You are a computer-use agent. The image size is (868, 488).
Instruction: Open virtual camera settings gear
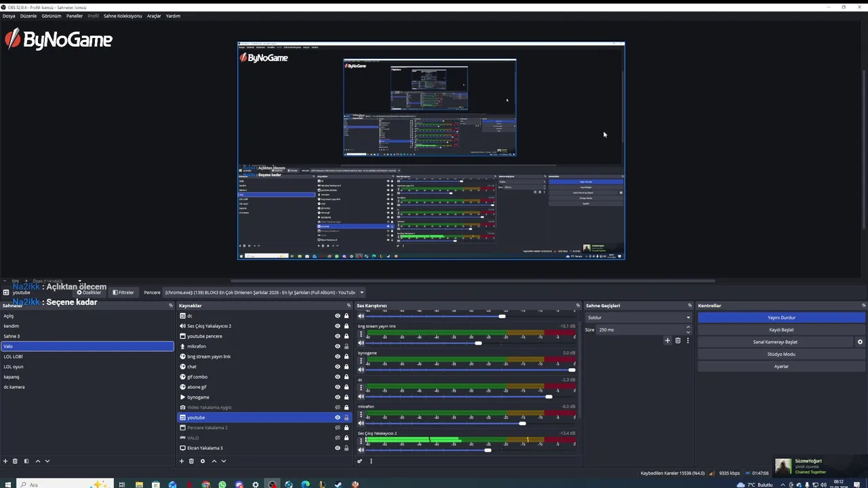[860, 342]
